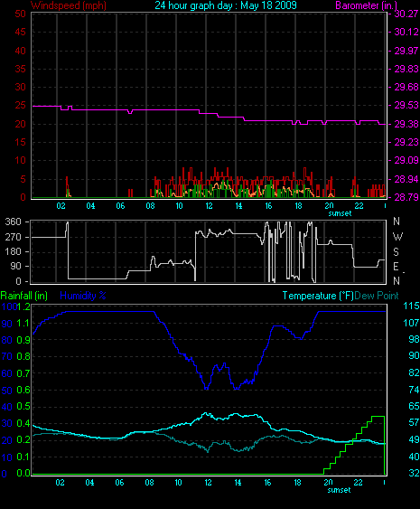Select rainfall axis value 0.9
The image size is (420, 509).
[x=23, y=340]
